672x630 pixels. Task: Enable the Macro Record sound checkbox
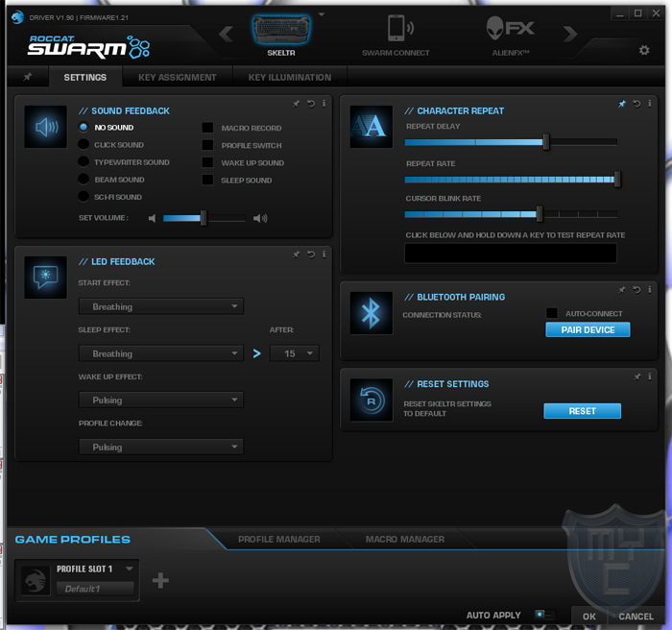click(207, 128)
